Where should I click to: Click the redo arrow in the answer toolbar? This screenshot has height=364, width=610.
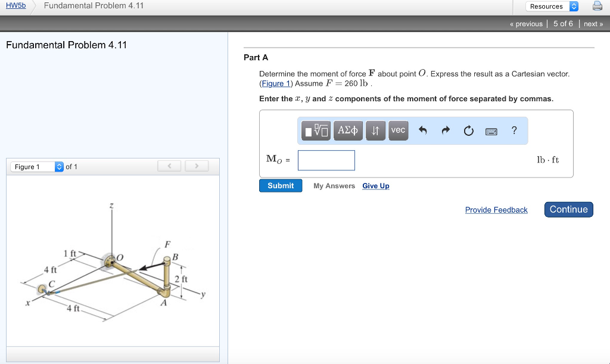click(446, 130)
